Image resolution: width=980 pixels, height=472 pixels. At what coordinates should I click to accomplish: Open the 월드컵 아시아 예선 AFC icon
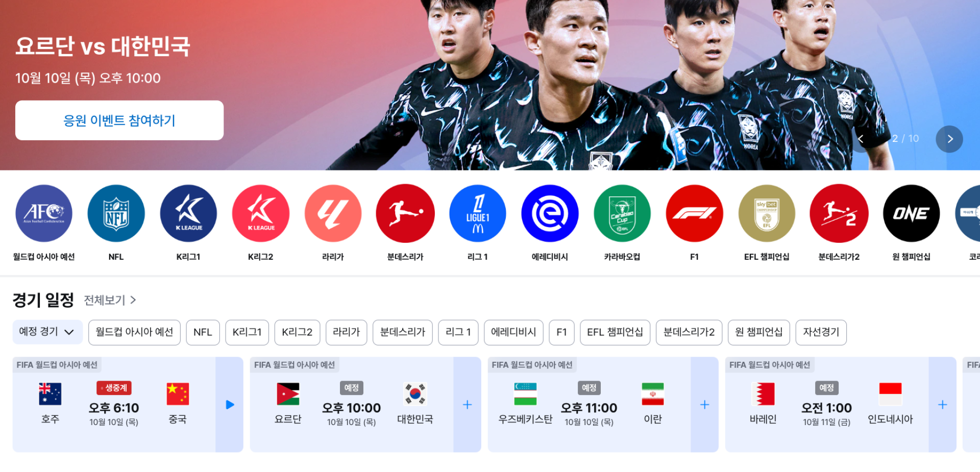tap(44, 213)
